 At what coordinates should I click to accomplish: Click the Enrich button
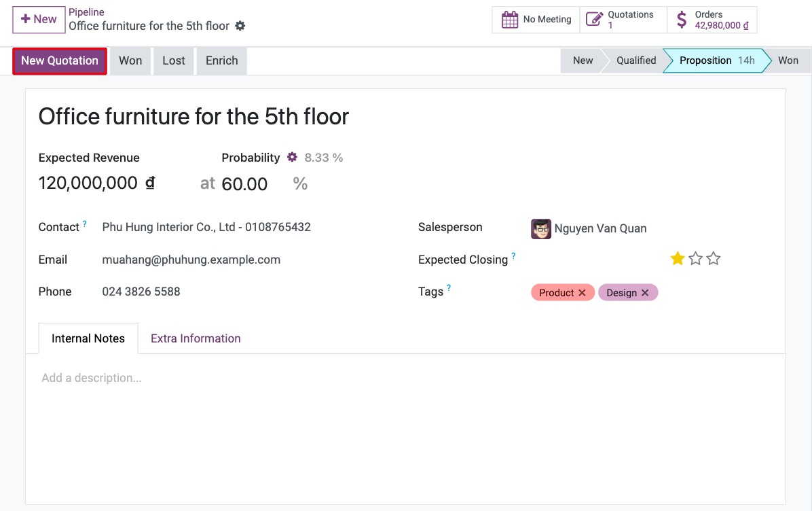click(221, 60)
